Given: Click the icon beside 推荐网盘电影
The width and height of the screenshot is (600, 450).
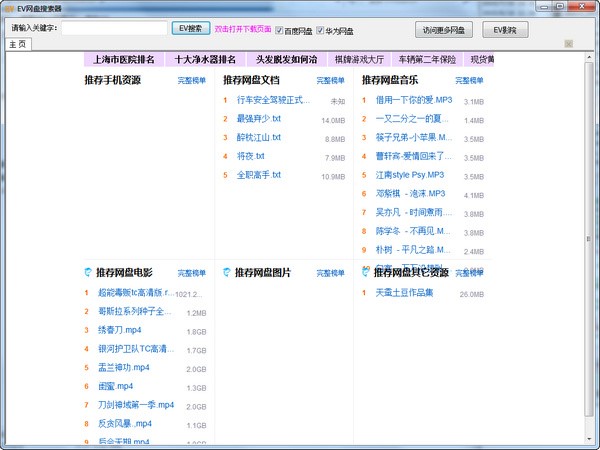Looking at the screenshot, I should coord(88,272).
